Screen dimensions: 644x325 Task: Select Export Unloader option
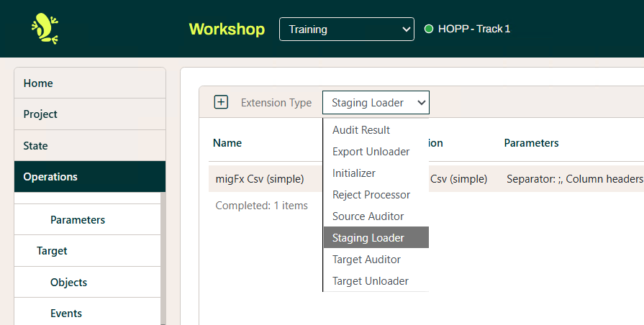tap(376, 152)
